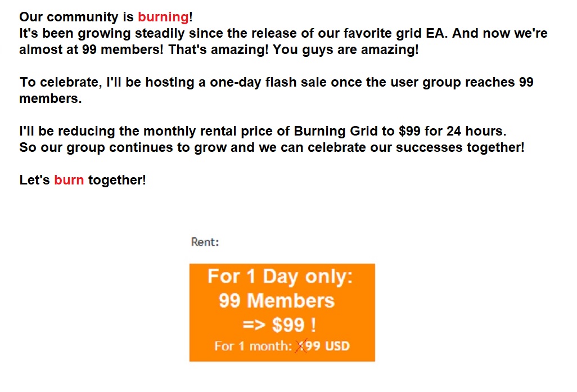The image size is (577, 392).
Task: Click "celebrate our successes together!" phrase
Action: (416, 147)
